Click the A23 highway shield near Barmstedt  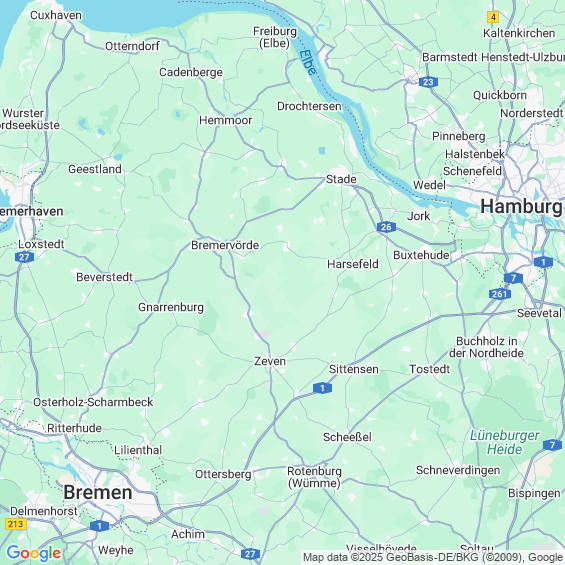point(428,82)
